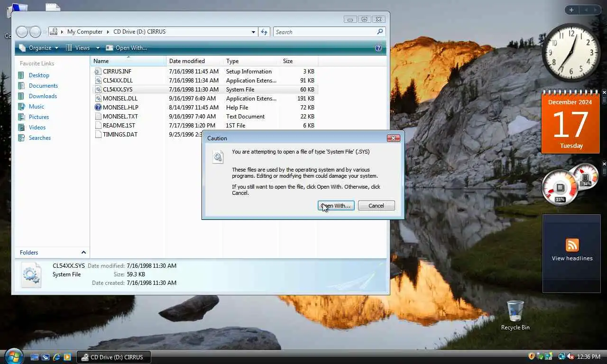Viewport: 607px width, 364px height.
Task: Click Open With... in Explorer toolbar
Action: 127,48
